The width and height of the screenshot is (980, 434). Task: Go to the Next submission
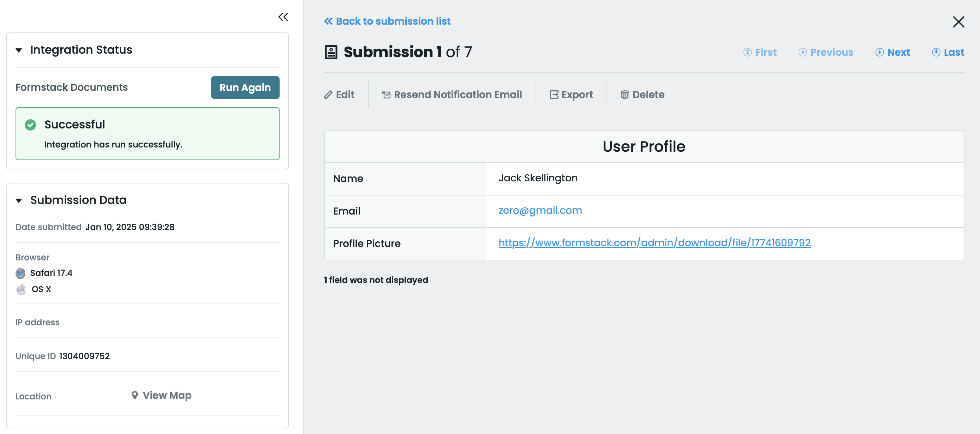click(x=892, y=53)
